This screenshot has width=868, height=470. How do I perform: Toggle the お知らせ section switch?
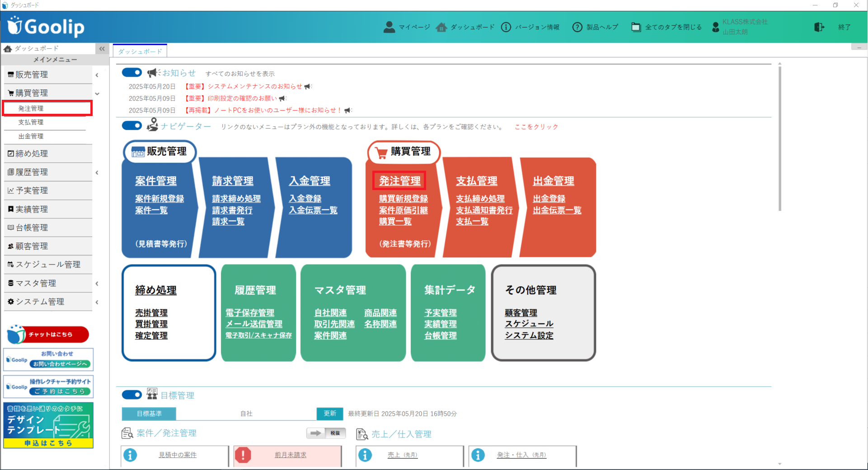coord(132,72)
